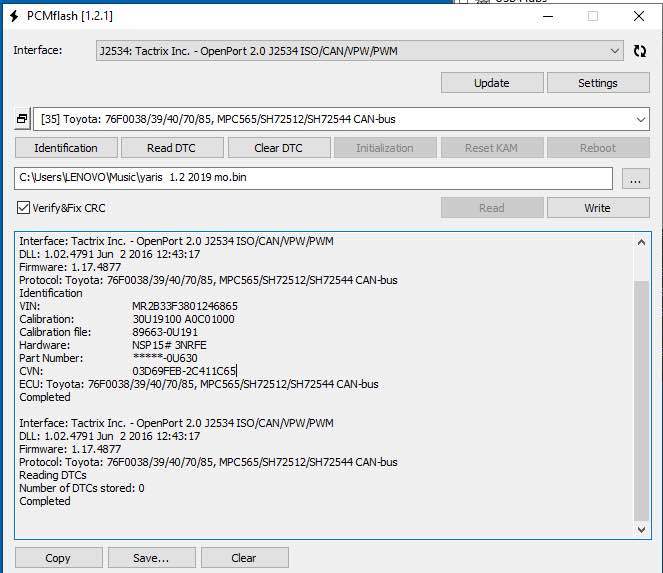The width and height of the screenshot is (663, 573).
Task: Click the Clear log button
Action: [244, 558]
